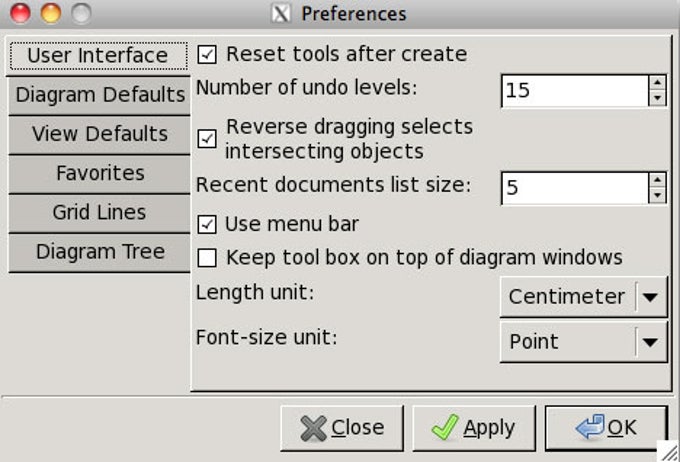The height and width of the screenshot is (462, 680).
Task: Decrease the number of undo levels
Action: pyautogui.click(x=657, y=98)
